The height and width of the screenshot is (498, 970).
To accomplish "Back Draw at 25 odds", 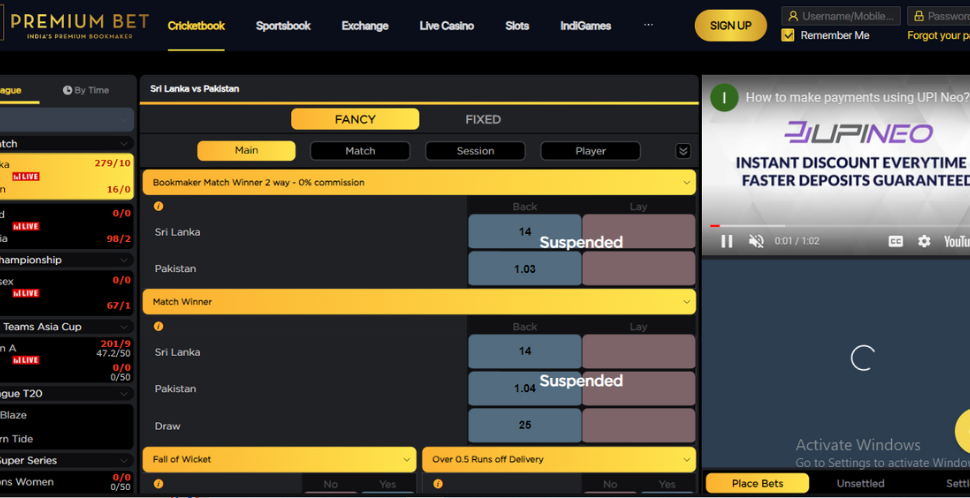I will click(525, 426).
